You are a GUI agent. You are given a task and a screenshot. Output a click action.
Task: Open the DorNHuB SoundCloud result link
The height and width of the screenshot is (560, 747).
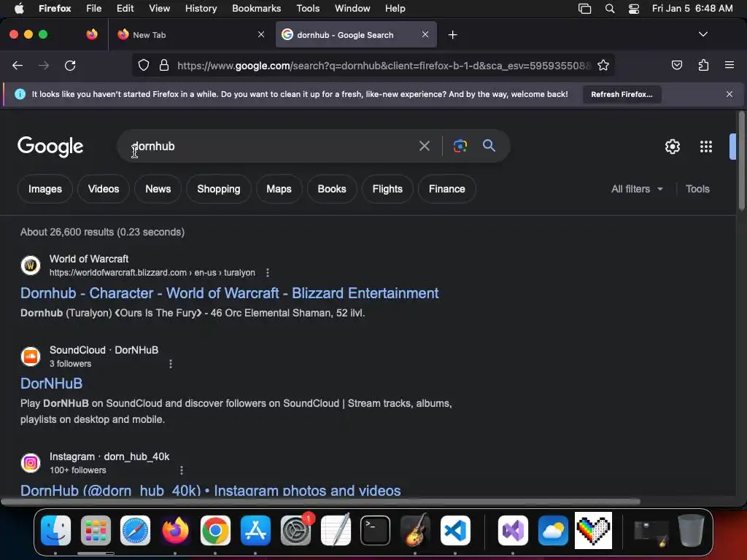click(x=52, y=384)
